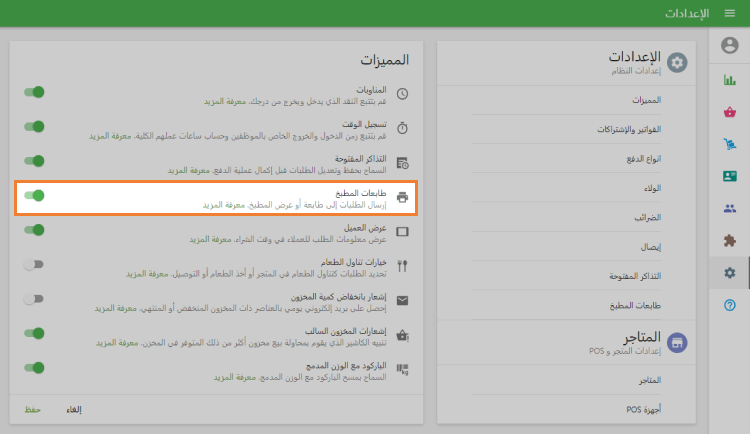Toggle the تسجيل الوقت time tracking switch

34,126
